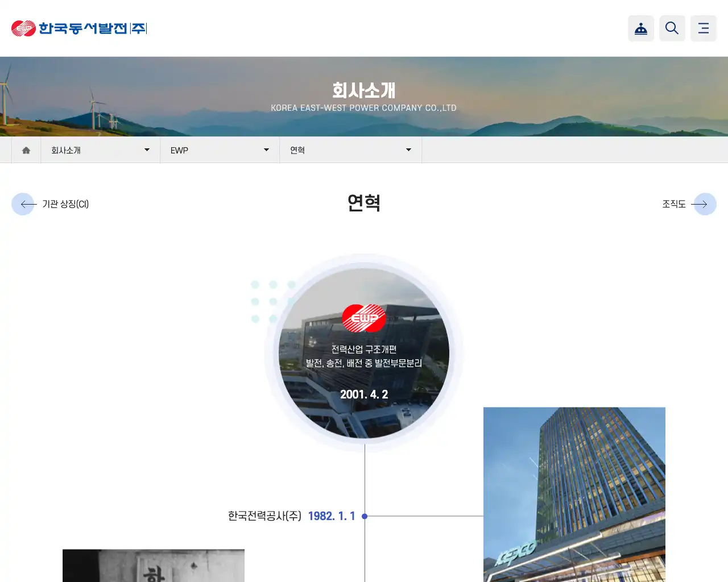This screenshot has height=582, width=728.
Task: Click the search magnifier icon
Action: pos(672,28)
